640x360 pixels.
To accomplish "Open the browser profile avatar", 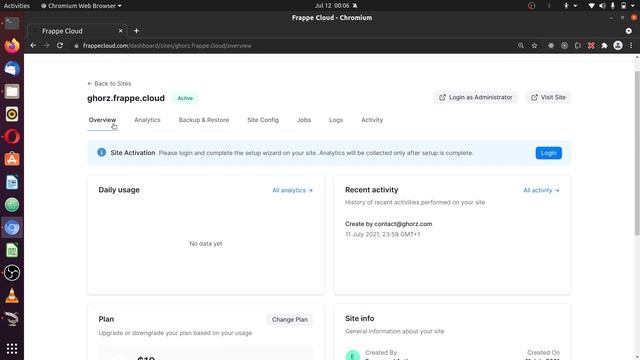I will click(x=618, y=46).
